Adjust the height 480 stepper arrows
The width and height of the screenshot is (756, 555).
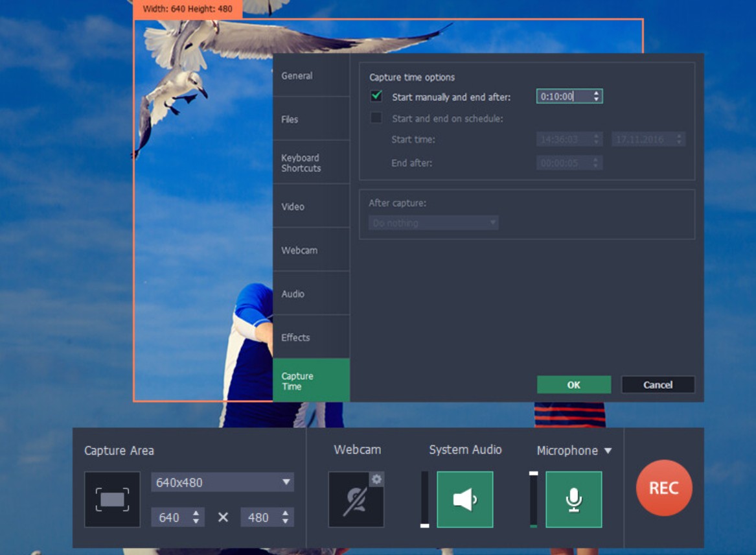point(286,517)
